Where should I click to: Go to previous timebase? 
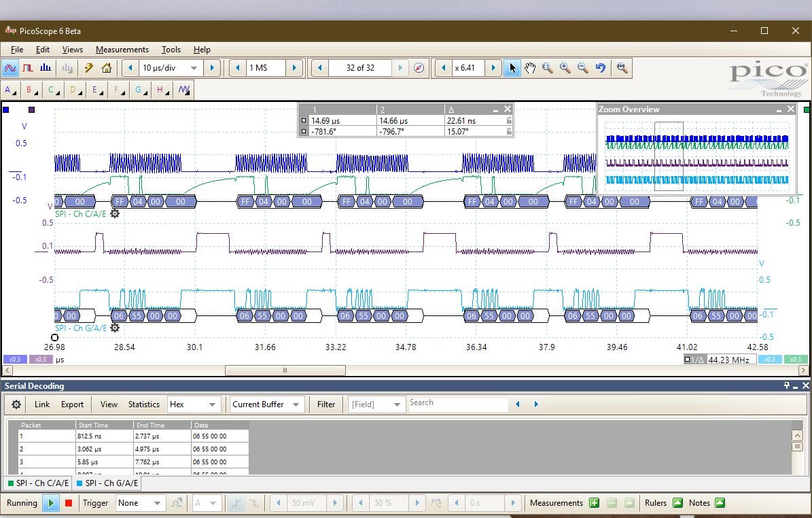130,68
